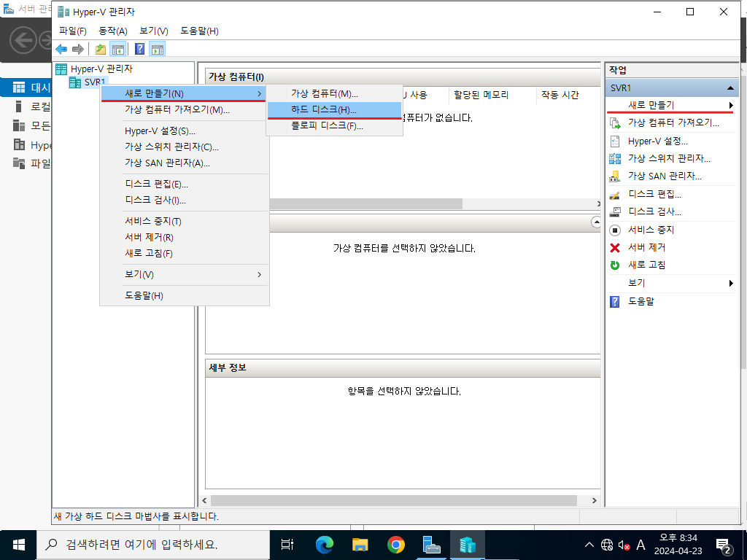Select Hyper-V 설정(S)... in the context menu
Viewport: 747px width, 560px height.
[x=185, y=131]
